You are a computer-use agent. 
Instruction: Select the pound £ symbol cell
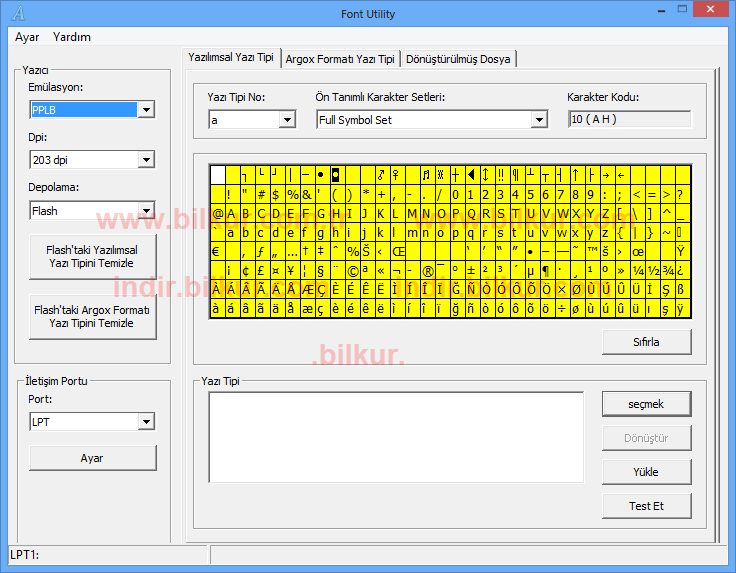pyautogui.click(x=260, y=271)
